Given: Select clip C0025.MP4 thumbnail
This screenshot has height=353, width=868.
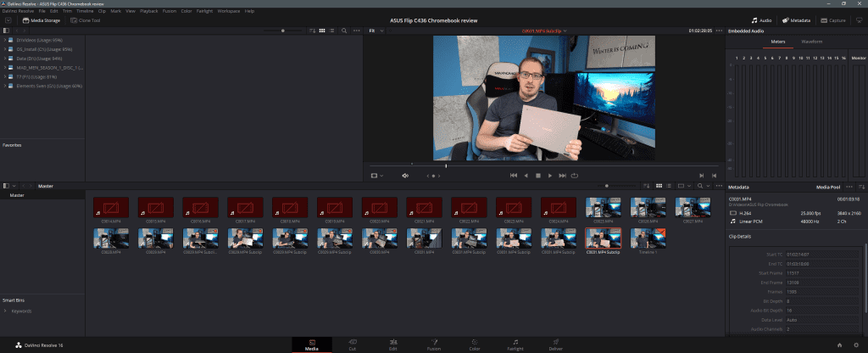Looking at the screenshot, I should (x=604, y=207).
